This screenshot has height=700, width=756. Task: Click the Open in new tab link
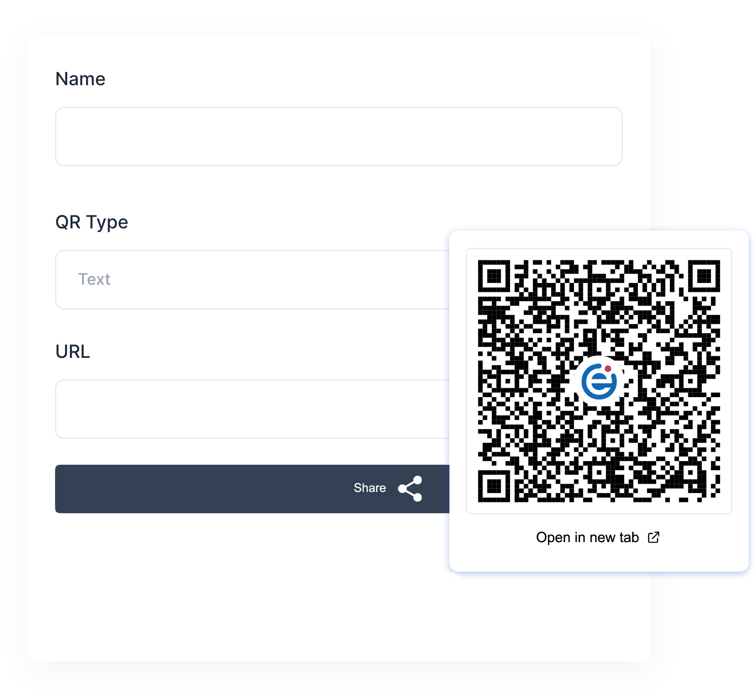pyautogui.click(x=598, y=537)
